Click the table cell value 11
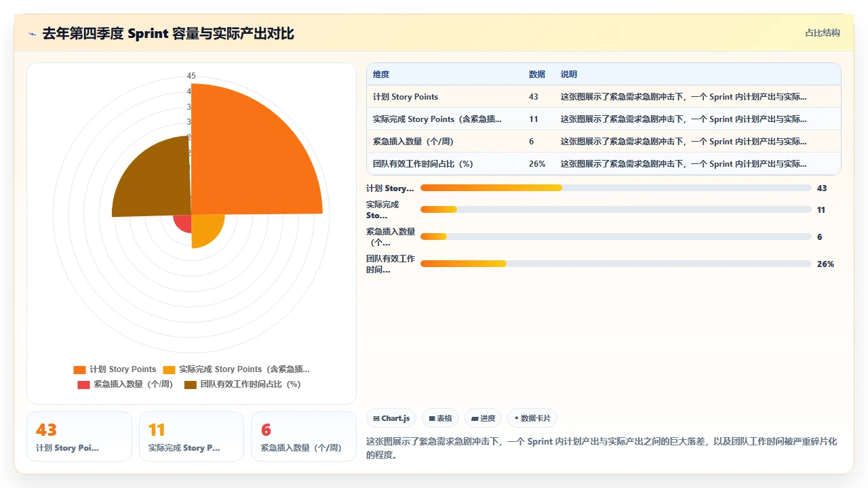 click(534, 119)
